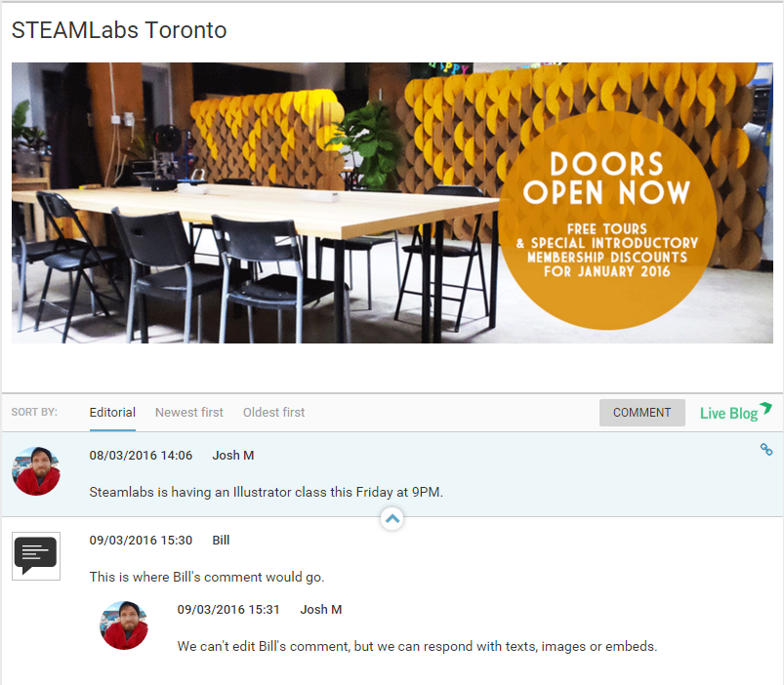Click Josh M's avatar on first post

[36, 471]
